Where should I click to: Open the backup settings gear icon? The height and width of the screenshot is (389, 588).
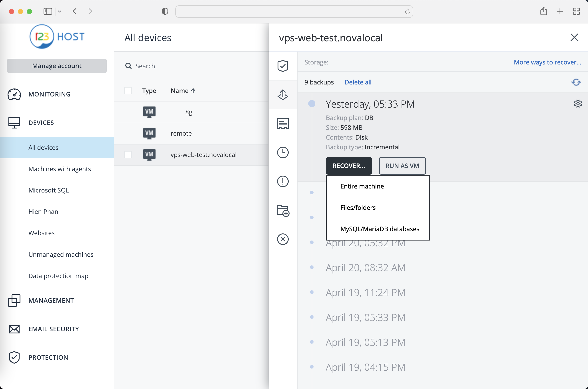pyautogui.click(x=578, y=103)
